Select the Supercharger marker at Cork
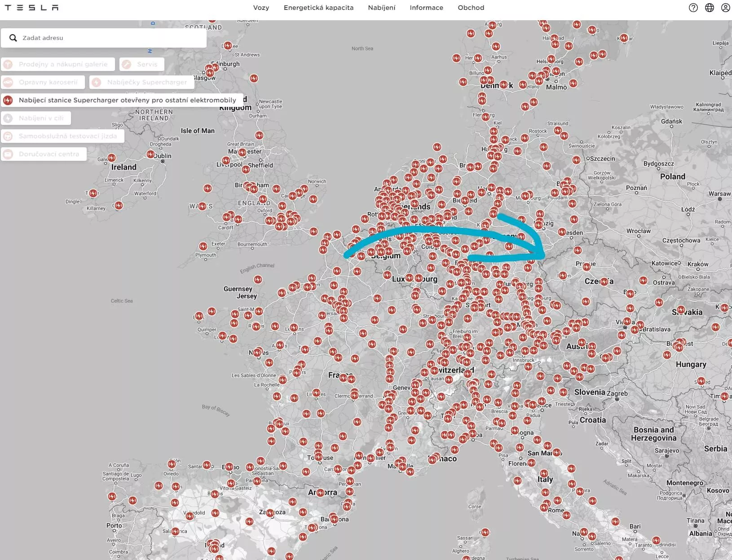Image resolution: width=732 pixels, height=560 pixels. (119, 205)
